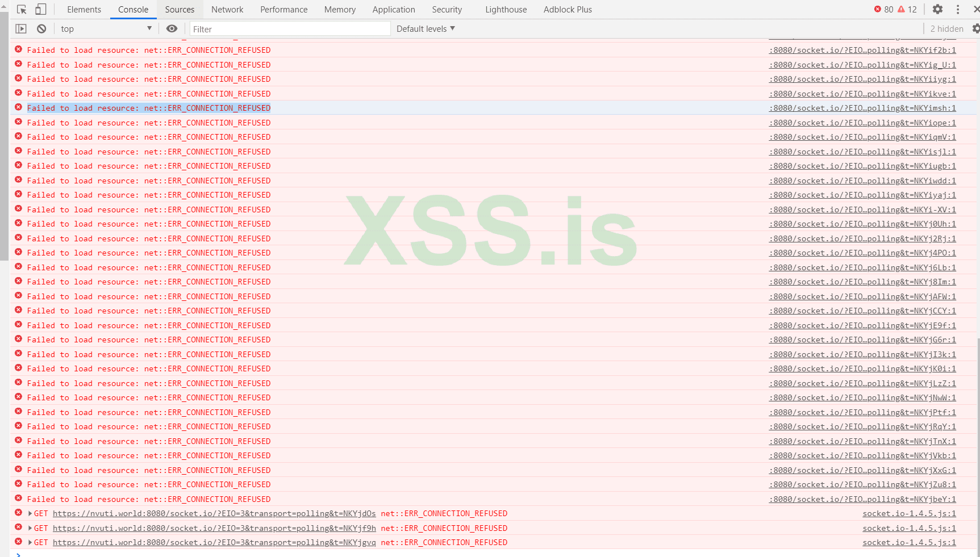Click error icon on row ending NKYjLzZ:1
Image resolution: width=980 pixels, height=557 pixels.
[x=19, y=383]
